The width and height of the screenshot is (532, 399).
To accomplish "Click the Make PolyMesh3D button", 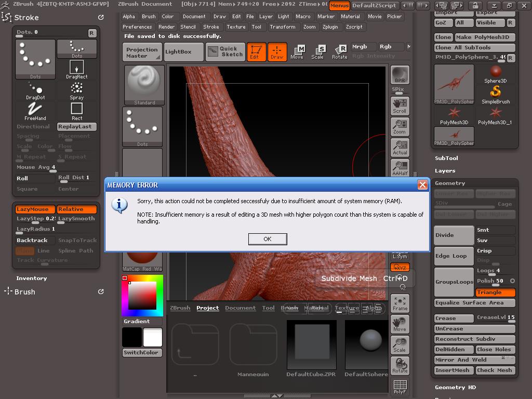I will point(485,37).
